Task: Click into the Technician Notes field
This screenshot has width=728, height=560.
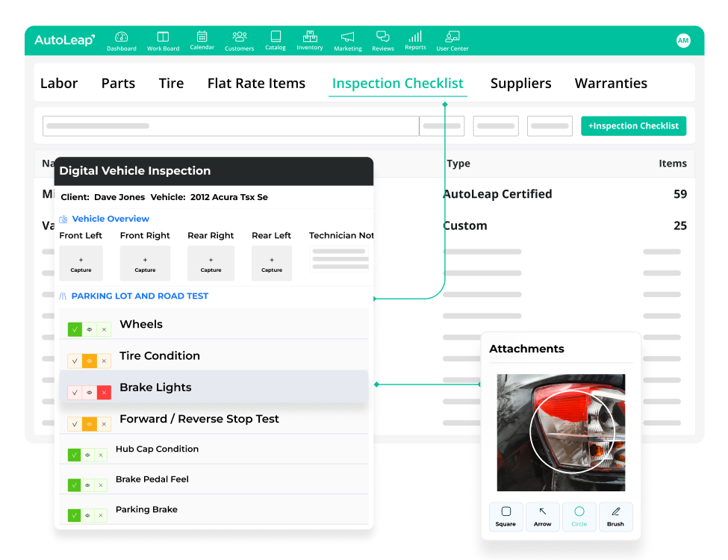Action: click(x=340, y=259)
